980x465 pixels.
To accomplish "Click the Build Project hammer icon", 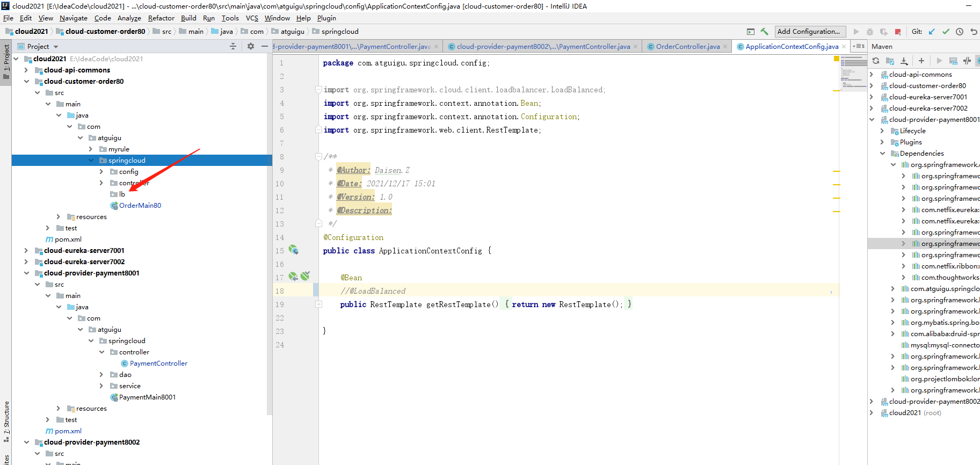I will (764, 32).
